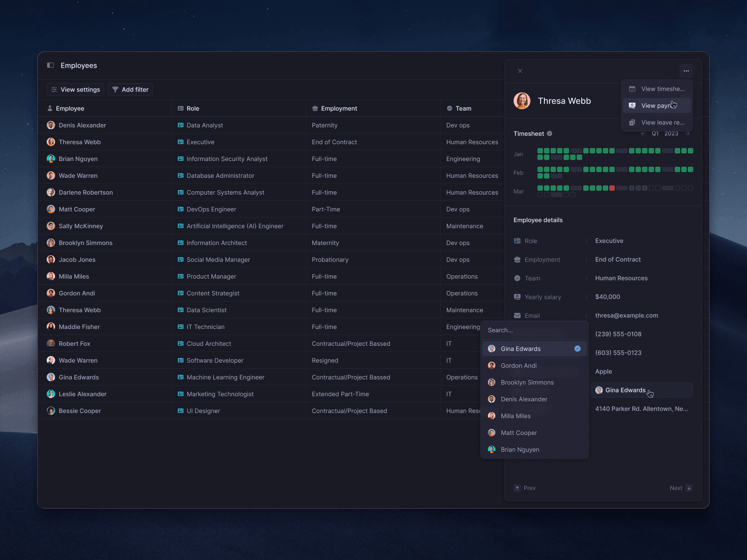The image size is (747, 560).
Task: Click the Add filter funnel icon
Action: point(115,90)
